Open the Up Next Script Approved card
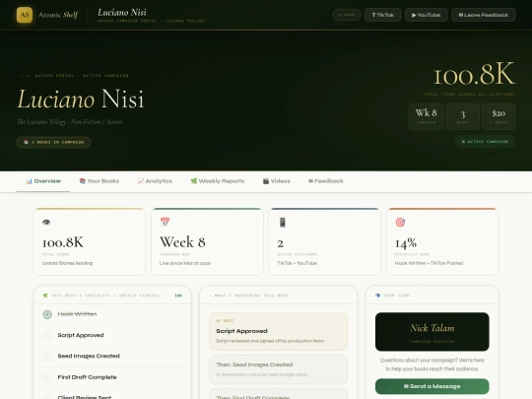This screenshot has width=532, height=399. click(x=278, y=331)
